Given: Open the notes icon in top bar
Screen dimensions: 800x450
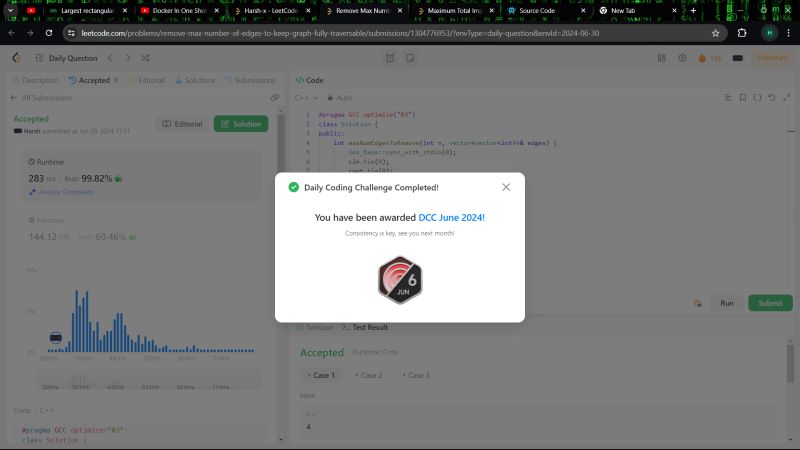Looking at the screenshot, I should click(x=410, y=58).
